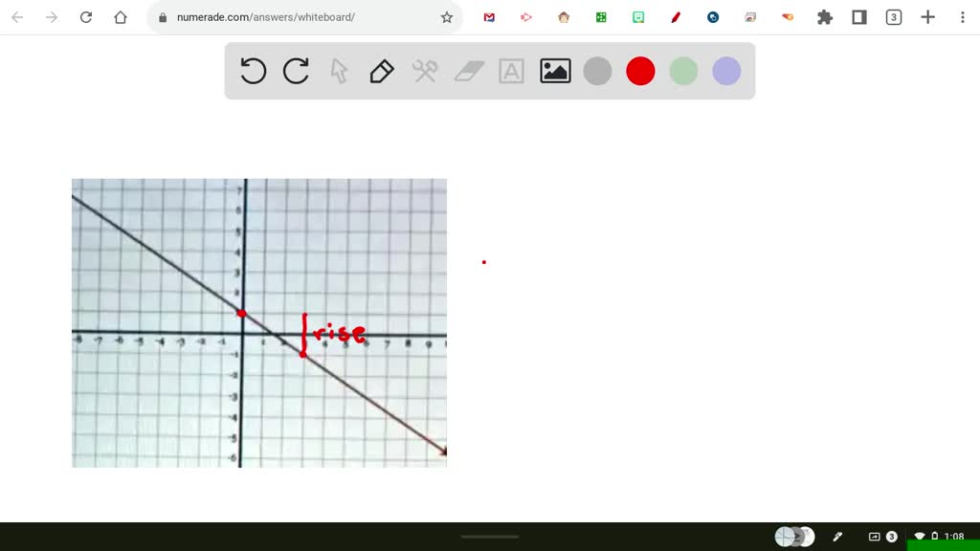Select the Eraser tool
Image resolution: width=980 pixels, height=551 pixels.
467,70
